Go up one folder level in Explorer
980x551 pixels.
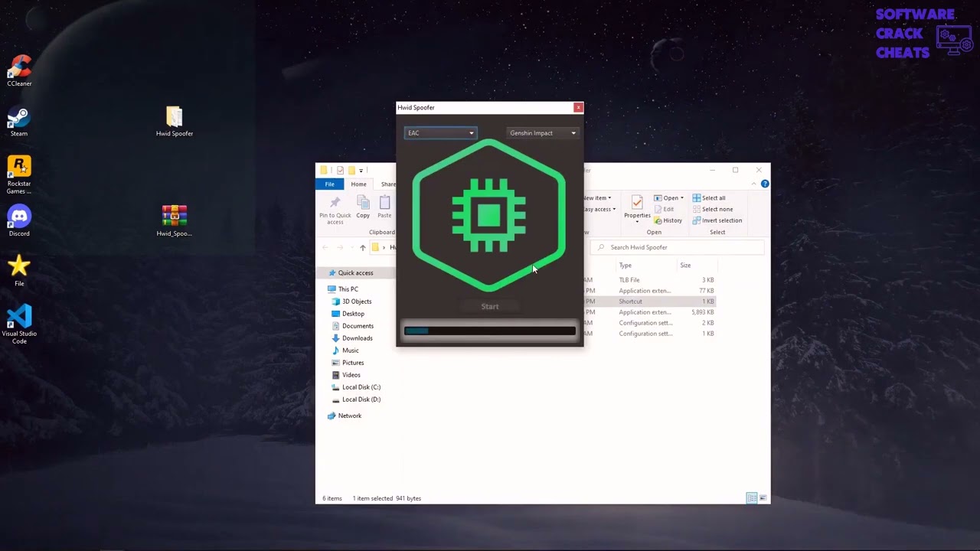click(363, 247)
